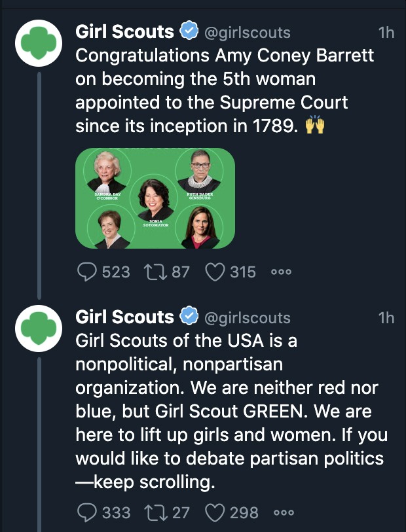Like the tweet with 315 likes
The width and height of the screenshot is (406, 532).
point(215,272)
